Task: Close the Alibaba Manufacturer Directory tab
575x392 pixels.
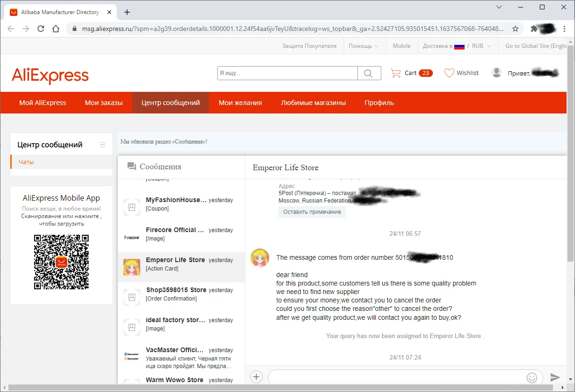Action: point(109,12)
